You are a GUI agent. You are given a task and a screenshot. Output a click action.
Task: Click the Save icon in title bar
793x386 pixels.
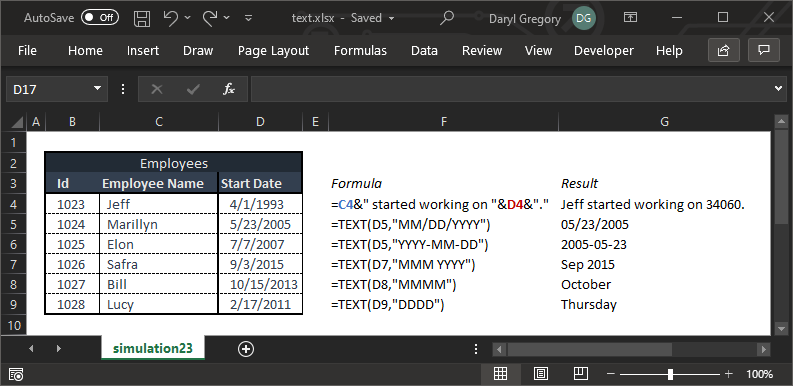(x=142, y=18)
